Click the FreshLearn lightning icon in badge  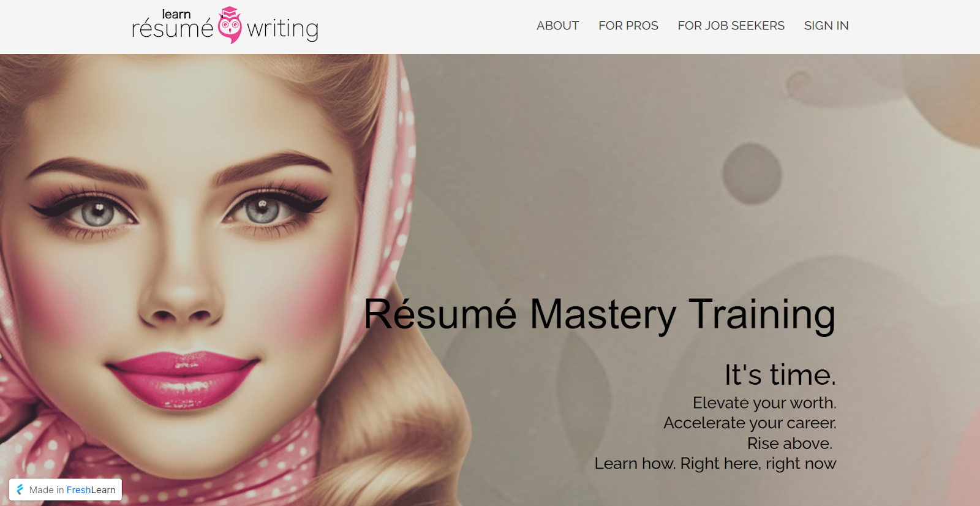coord(20,489)
